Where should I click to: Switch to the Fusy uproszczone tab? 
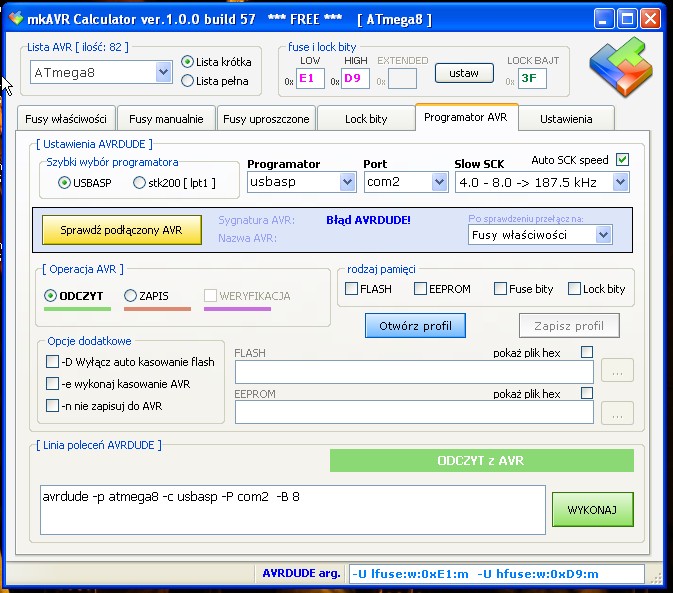[x=266, y=119]
